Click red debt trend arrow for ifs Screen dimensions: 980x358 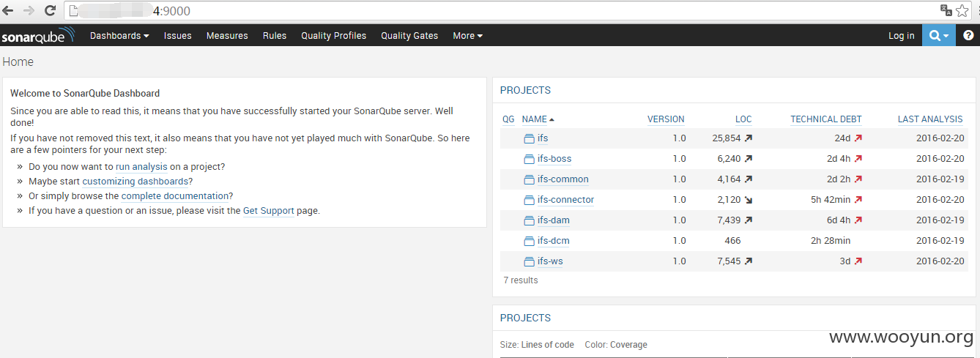coord(858,138)
